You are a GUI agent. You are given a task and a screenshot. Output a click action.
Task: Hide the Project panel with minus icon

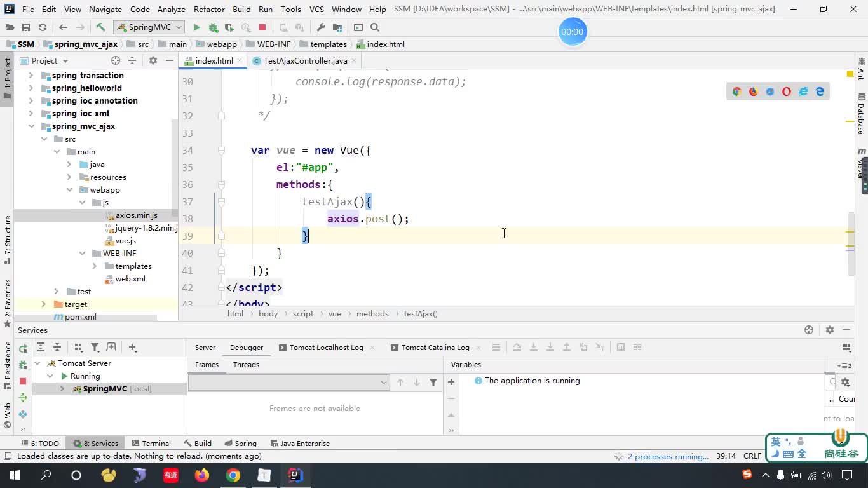pyautogui.click(x=170, y=60)
